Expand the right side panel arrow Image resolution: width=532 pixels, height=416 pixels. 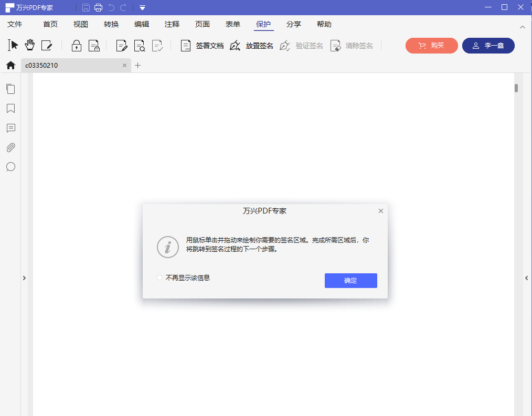point(527,278)
